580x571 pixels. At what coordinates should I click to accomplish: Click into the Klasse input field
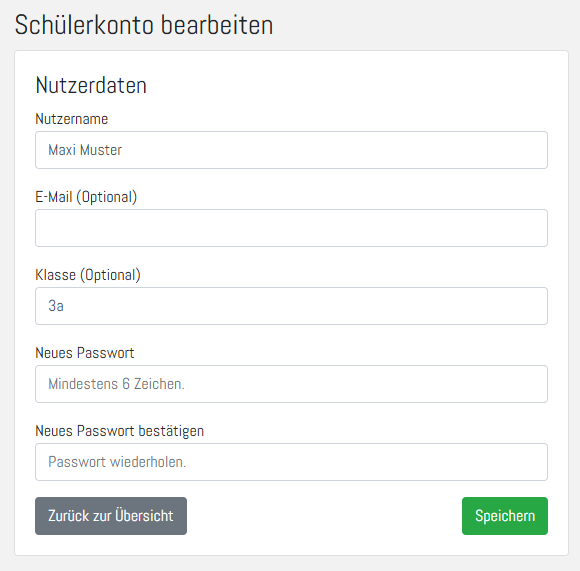click(x=291, y=306)
